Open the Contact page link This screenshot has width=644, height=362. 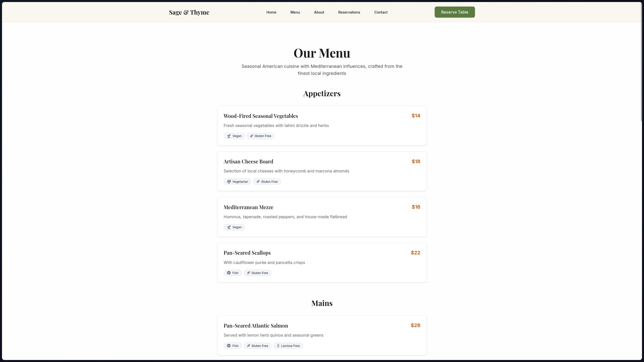(381, 12)
